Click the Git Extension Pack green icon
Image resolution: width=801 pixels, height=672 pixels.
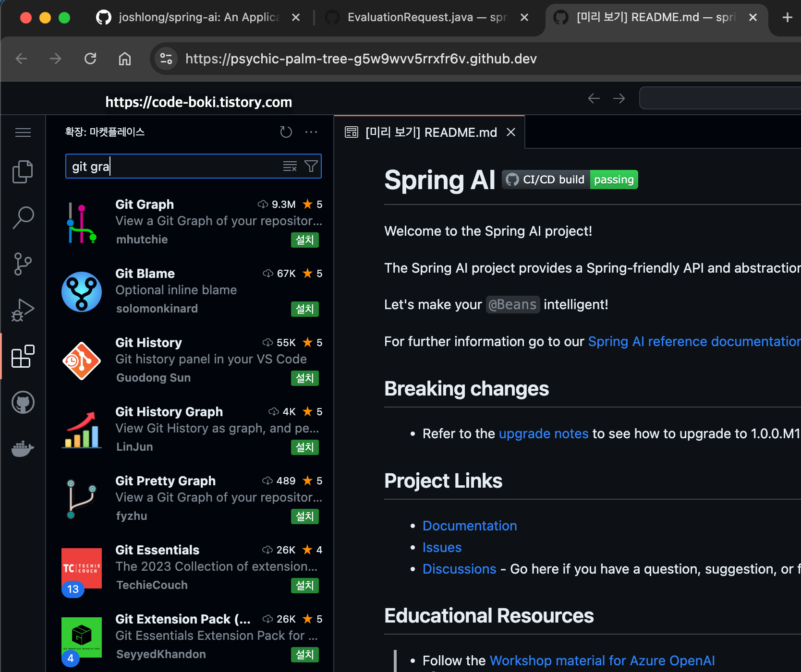tap(82, 637)
